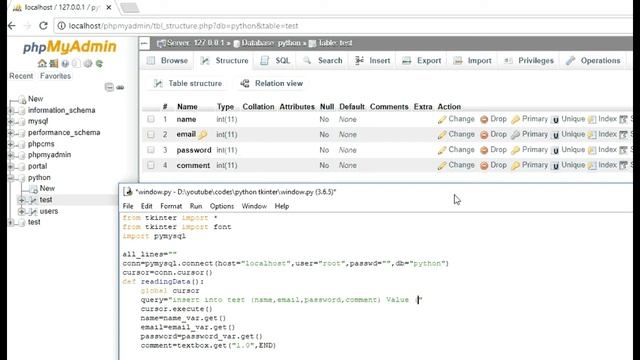Collapse all navigation tree icon
640x360 pixels.
[x=109, y=87]
